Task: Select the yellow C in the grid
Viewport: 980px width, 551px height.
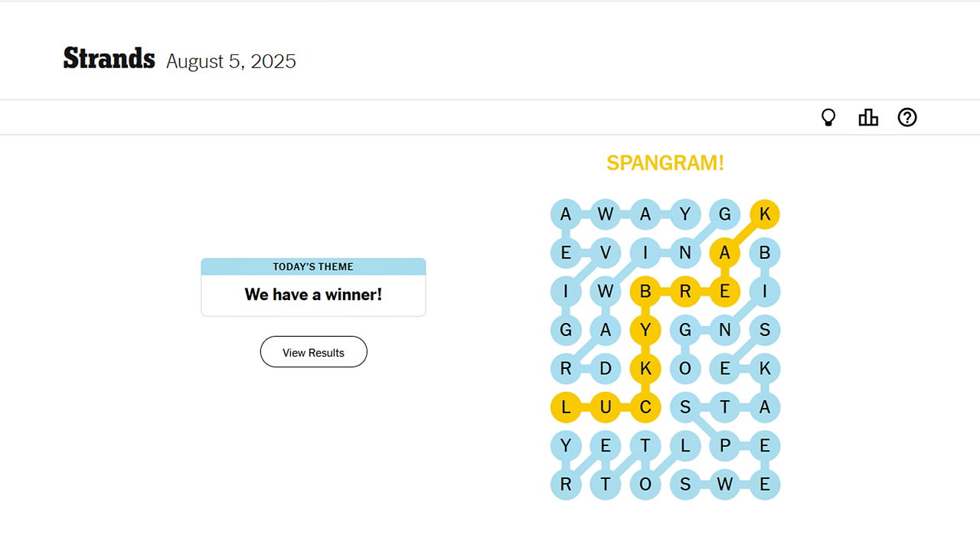Action: (x=645, y=407)
